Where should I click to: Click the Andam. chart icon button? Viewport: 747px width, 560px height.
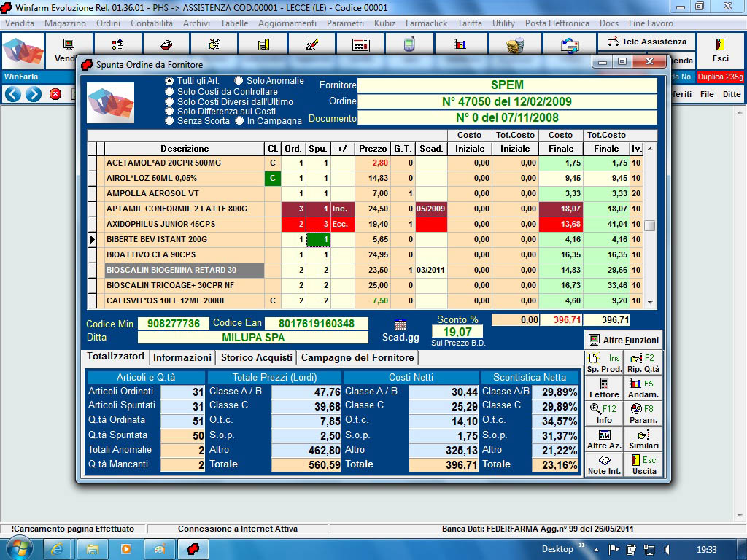pos(643,388)
